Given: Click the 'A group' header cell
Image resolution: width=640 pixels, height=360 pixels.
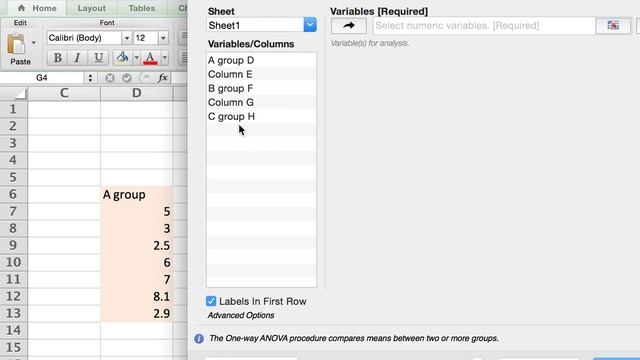Looking at the screenshot, I should 136,194.
